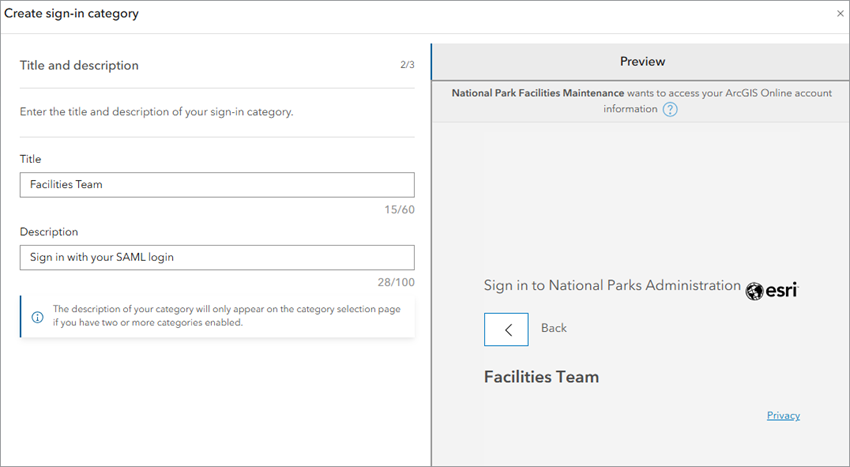Click the 15/60 title character counter

(400, 209)
